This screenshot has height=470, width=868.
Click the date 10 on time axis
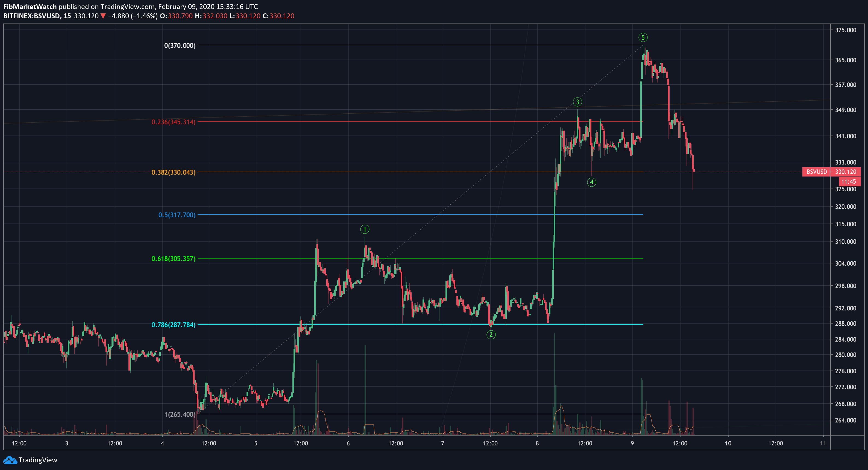728,443
